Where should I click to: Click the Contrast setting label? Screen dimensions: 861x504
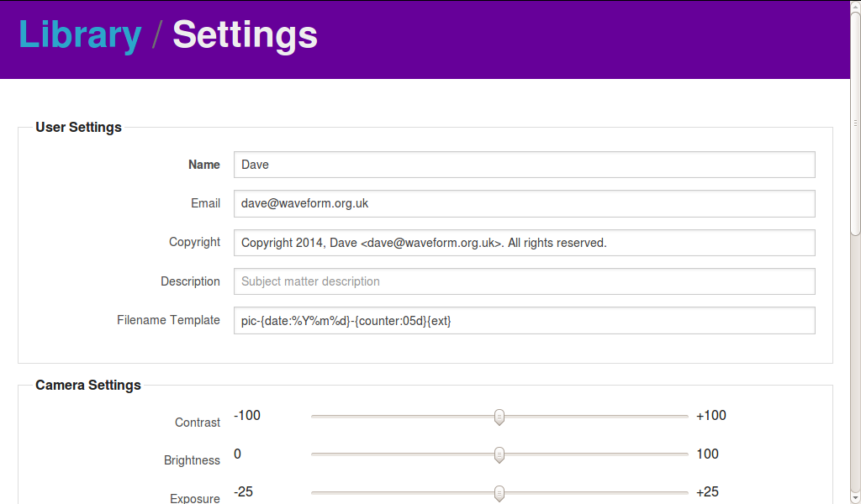tap(198, 423)
